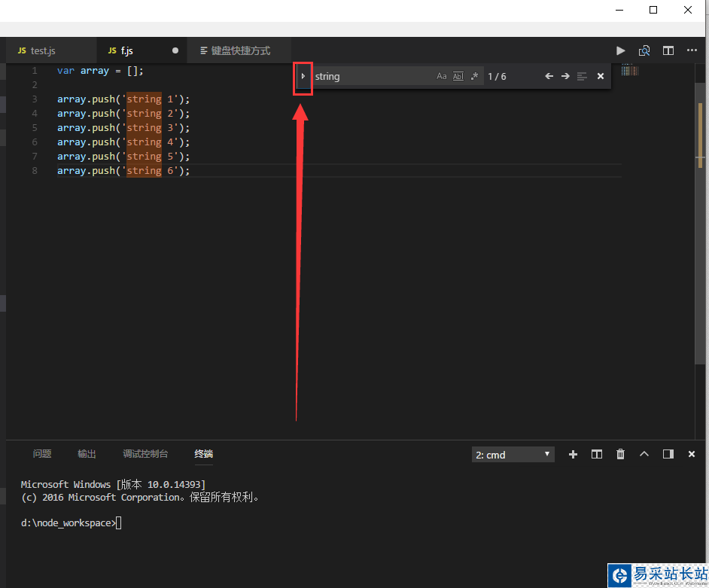Close the terminal panel
Image resolution: width=709 pixels, height=588 pixels.
tap(692, 454)
